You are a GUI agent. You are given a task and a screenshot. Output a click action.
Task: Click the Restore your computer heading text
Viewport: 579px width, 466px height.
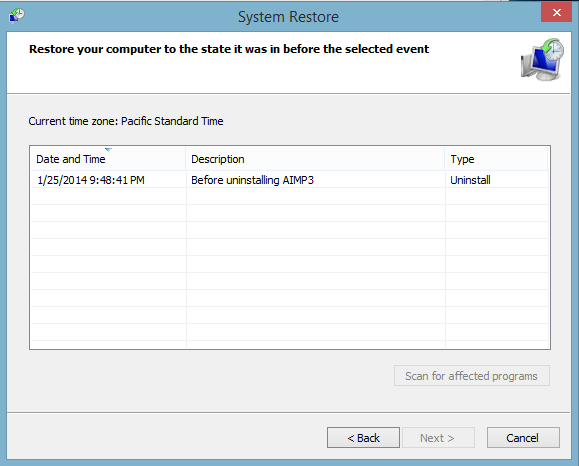[x=229, y=49]
